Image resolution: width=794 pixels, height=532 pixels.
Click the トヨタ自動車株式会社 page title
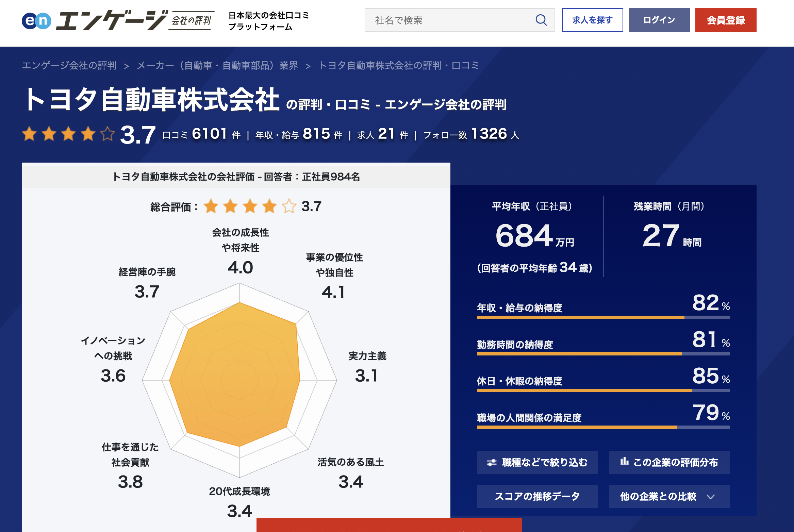click(x=152, y=100)
